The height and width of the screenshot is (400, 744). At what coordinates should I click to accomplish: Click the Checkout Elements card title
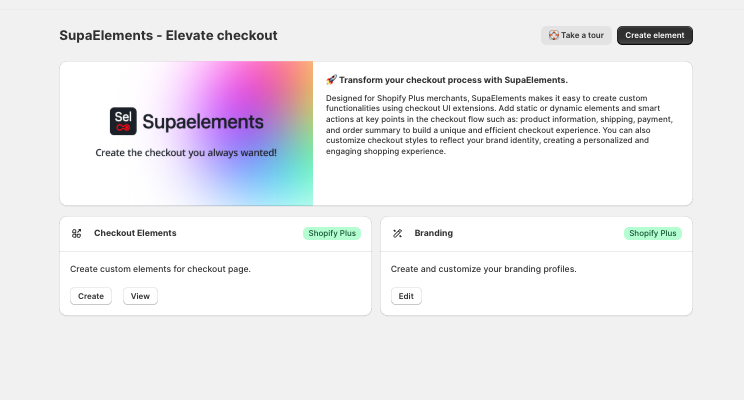(x=135, y=233)
